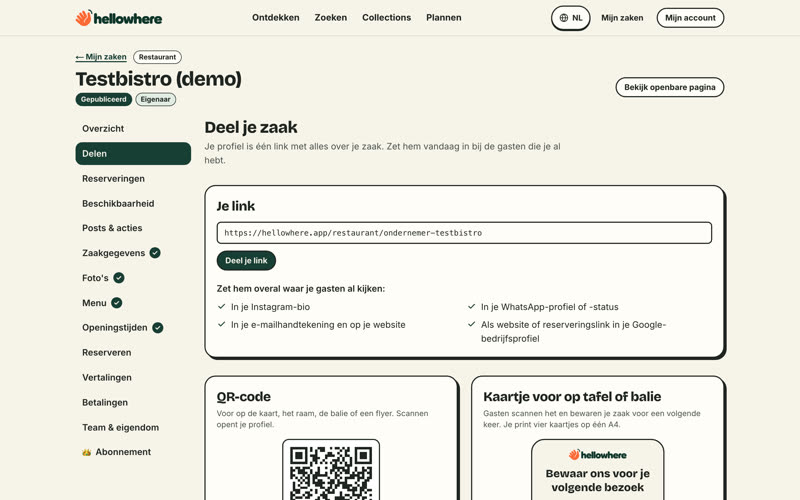Open Reserveren in the sidebar

133,353
